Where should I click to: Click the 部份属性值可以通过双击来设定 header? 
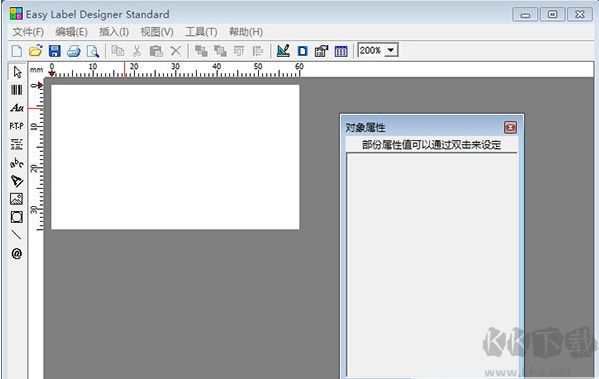[x=432, y=145]
